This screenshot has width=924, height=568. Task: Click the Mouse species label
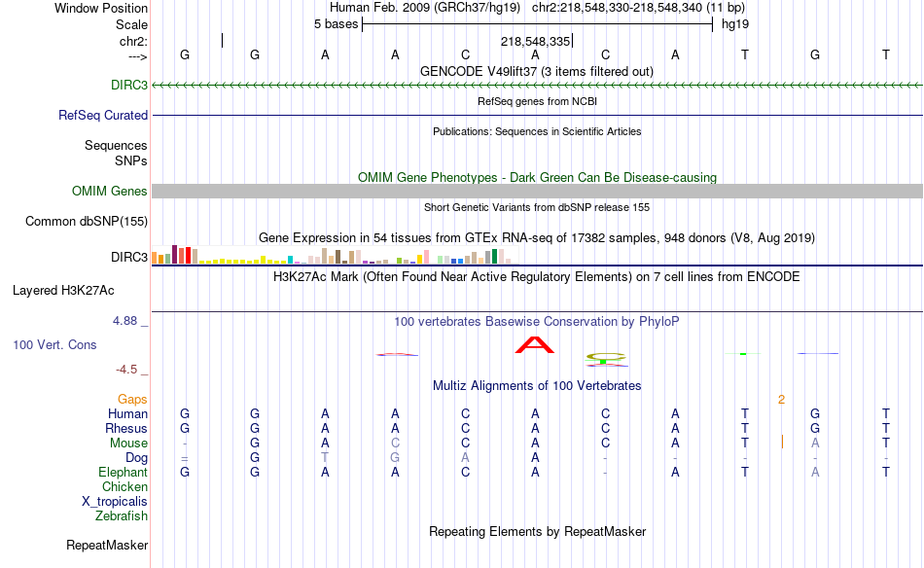coord(128,443)
